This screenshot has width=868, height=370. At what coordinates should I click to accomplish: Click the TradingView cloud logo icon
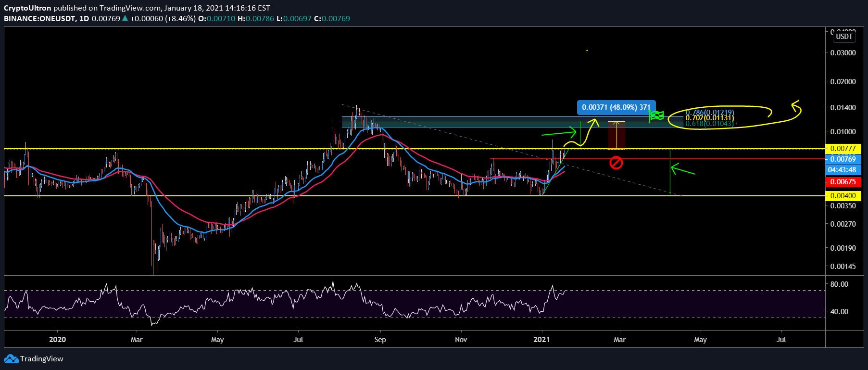click(11, 359)
